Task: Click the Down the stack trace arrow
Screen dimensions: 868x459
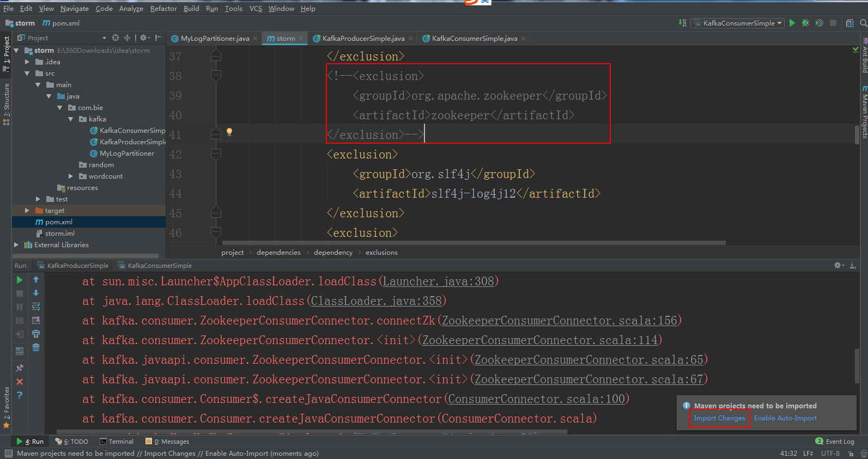Action: point(36,293)
